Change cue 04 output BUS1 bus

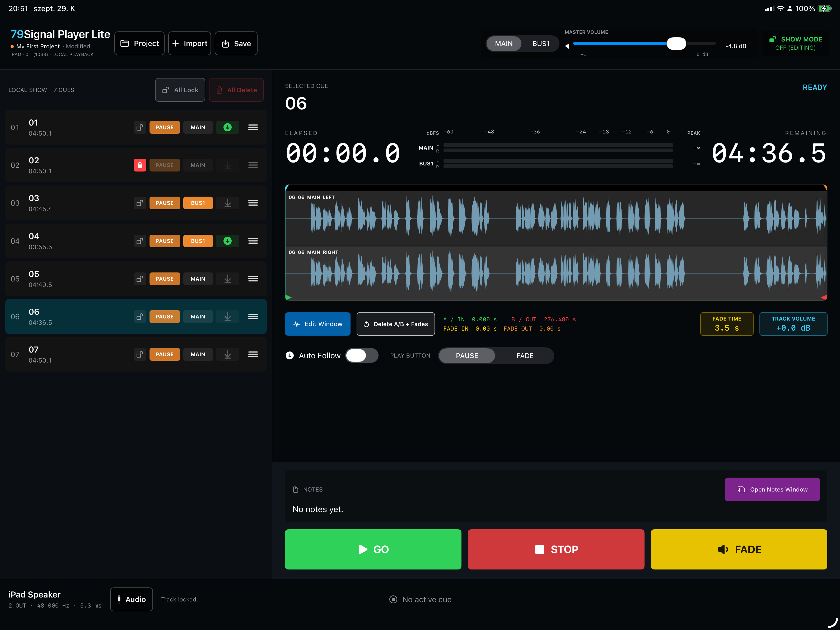[x=198, y=241]
